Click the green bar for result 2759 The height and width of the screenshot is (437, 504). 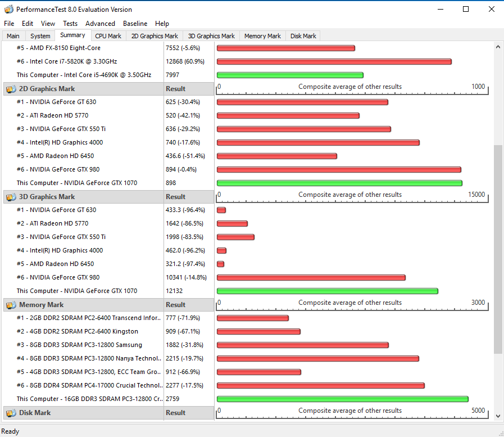pos(343,399)
